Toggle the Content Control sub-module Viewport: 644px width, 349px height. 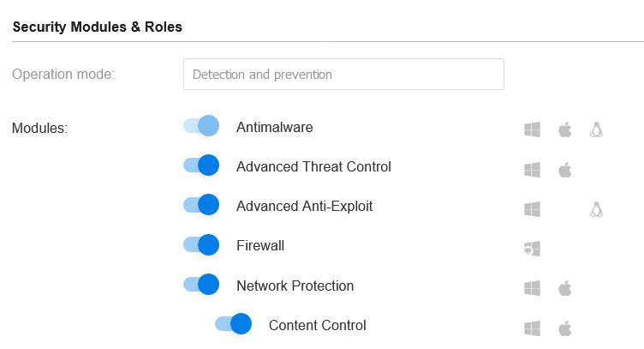click(x=233, y=323)
